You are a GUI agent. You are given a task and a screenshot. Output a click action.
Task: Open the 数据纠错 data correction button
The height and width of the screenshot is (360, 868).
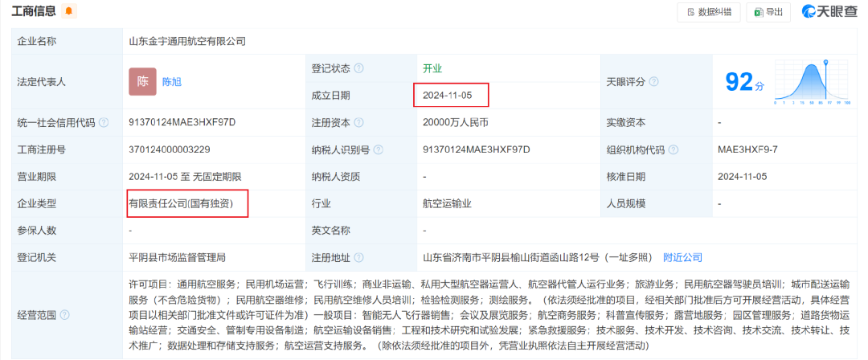(x=707, y=12)
